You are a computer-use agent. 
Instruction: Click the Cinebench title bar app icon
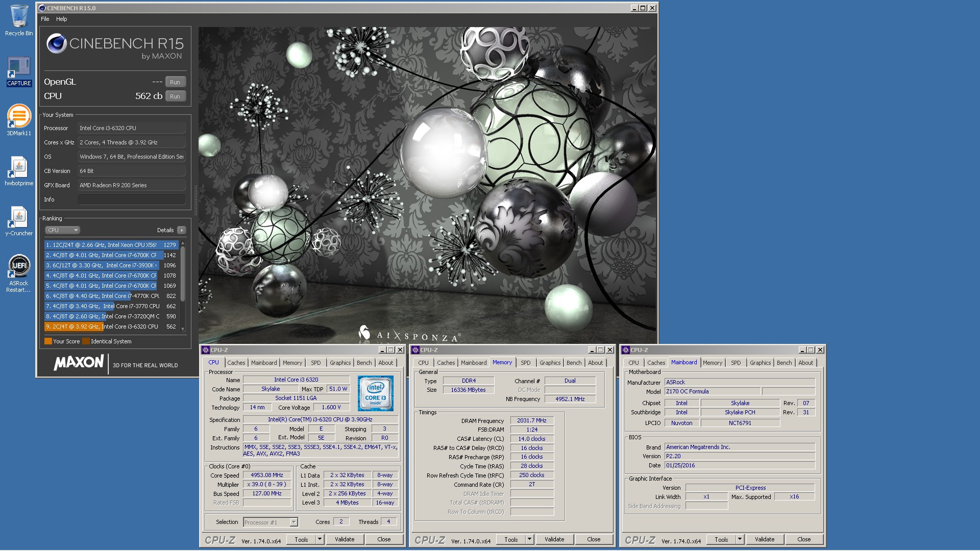pos(42,8)
